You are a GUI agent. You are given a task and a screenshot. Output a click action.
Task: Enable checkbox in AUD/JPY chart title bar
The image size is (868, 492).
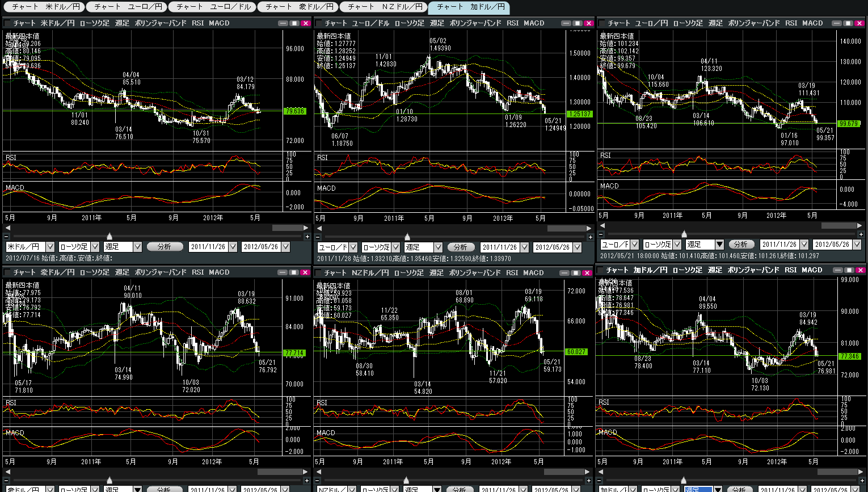tap(7, 272)
